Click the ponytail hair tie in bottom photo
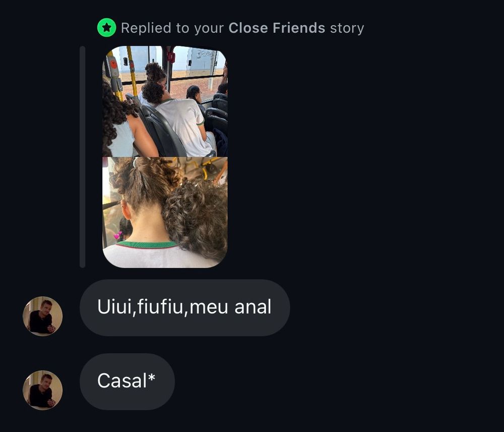 pos(136,161)
